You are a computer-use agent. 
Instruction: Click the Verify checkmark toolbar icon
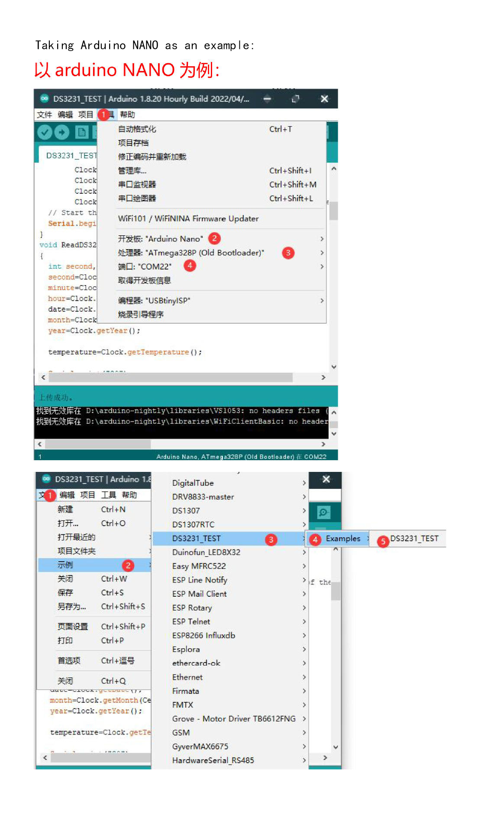45,132
